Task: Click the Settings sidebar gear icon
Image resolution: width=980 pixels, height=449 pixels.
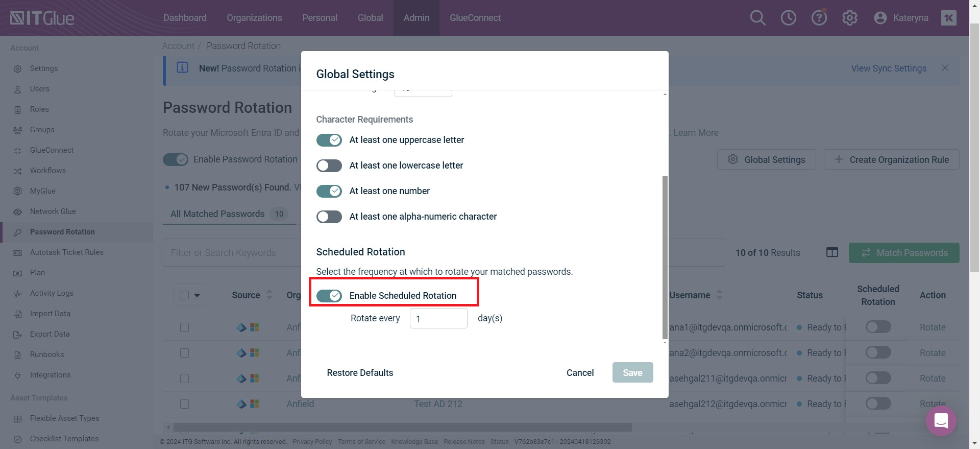Action: click(x=18, y=68)
